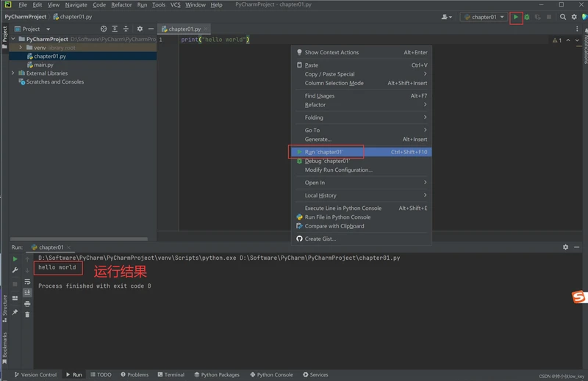Click the pin tab icon in Run panel
The width and height of the screenshot is (588, 381).
coord(15,312)
